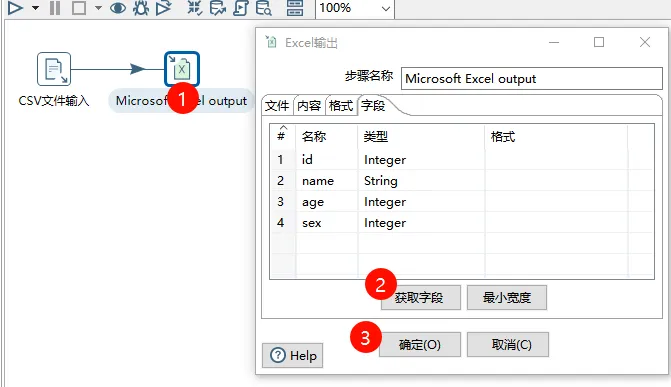Click the 最小宽度 button
Image resolution: width=671 pixels, height=387 pixels.
coord(507,298)
